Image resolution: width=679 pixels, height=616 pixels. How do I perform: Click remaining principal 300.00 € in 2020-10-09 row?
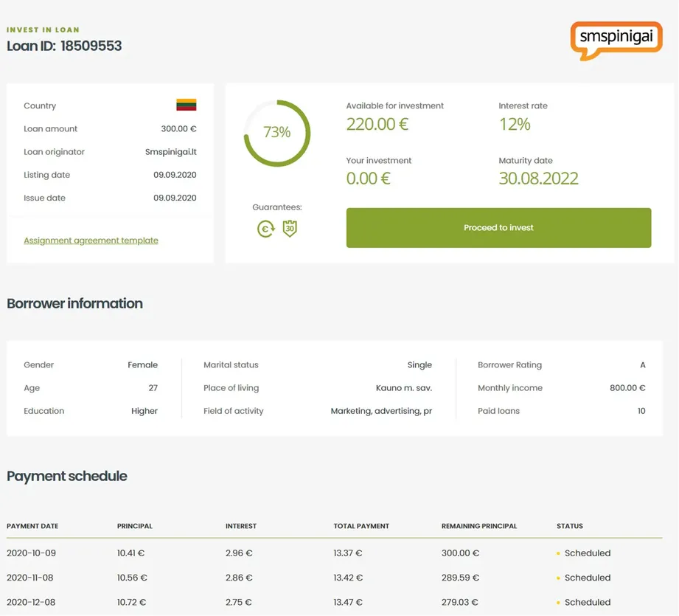pyautogui.click(x=460, y=553)
